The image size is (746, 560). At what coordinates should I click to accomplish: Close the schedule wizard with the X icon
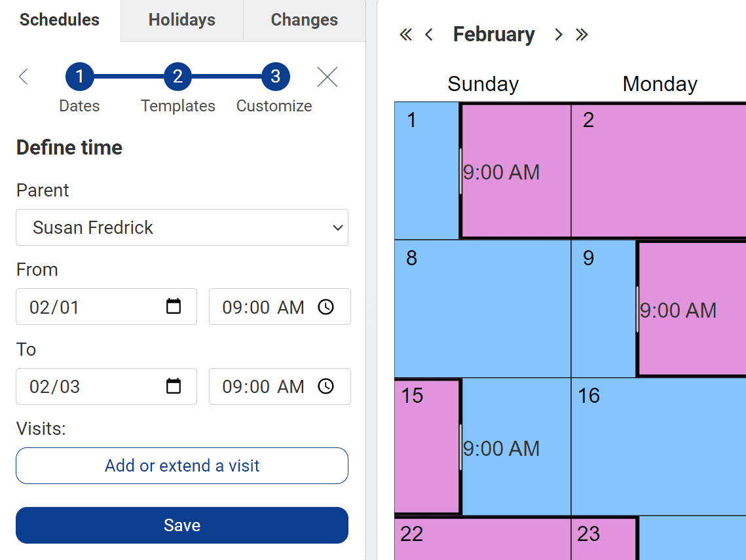click(327, 77)
